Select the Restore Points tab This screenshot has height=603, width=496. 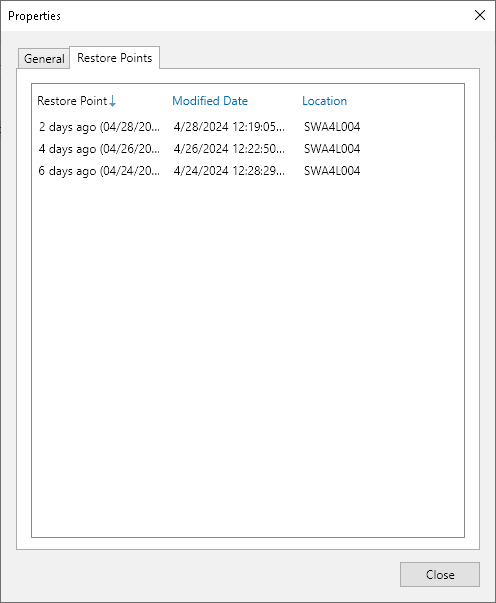(115, 58)
